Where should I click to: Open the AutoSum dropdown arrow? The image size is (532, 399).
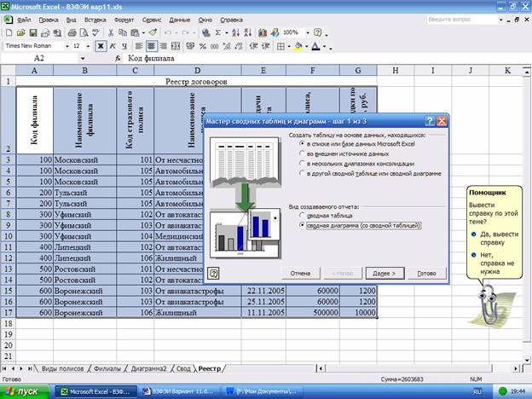[226, 32]
